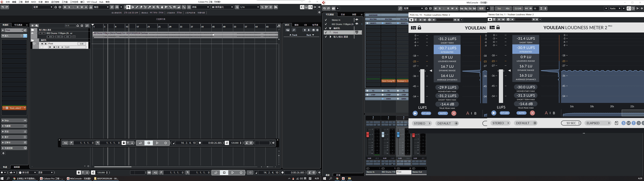This screenshot has height=181, width=644.
Task: Switch to the 媒体 tab in right zone
Action: coord(296,25)
